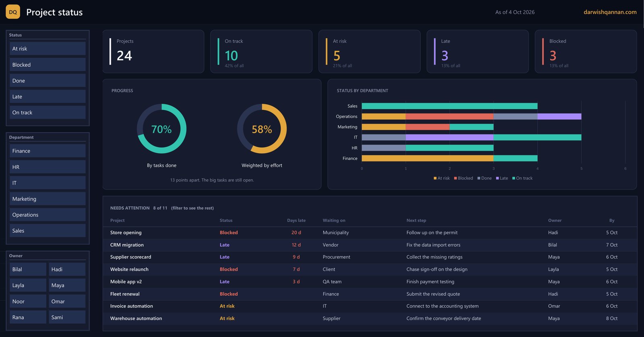Click the Mobile app v2 row

point(370,282)
